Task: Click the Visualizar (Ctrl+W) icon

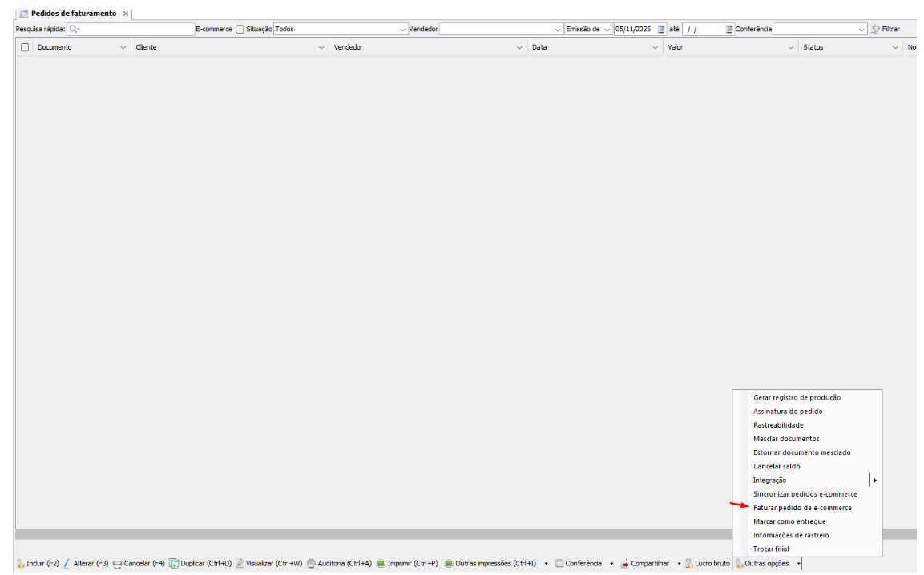Action: pyautogui.click(x=240, y=564)
